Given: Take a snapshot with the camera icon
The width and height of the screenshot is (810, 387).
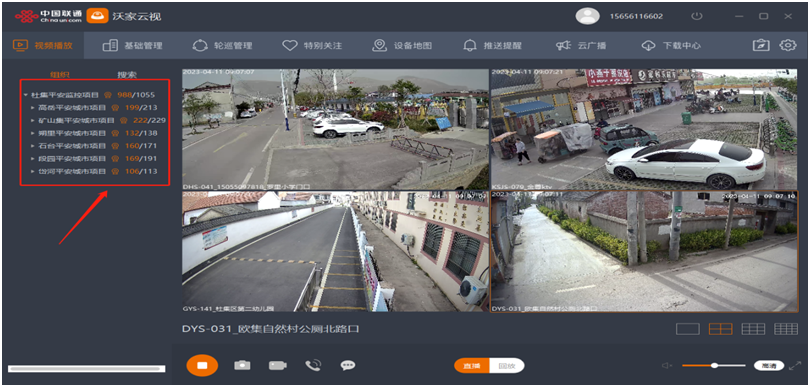Looking at the screenshot, I should pos(242,365).
